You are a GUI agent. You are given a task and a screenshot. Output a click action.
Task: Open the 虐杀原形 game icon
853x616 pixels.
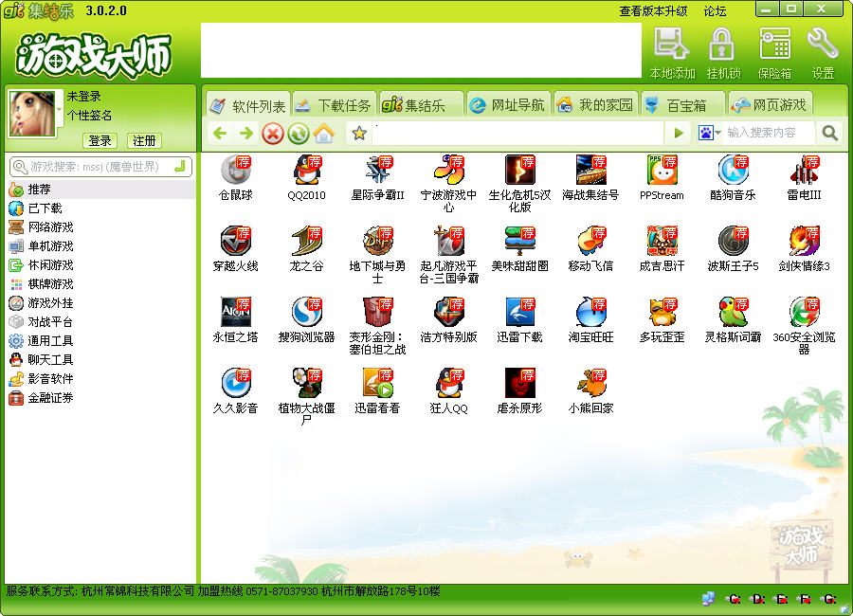[x=519, y=383]
